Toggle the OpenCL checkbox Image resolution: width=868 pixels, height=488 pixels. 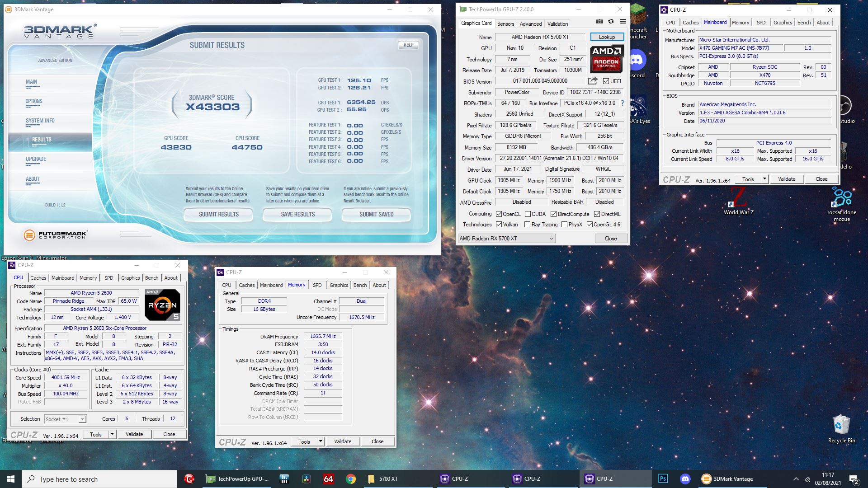tap(499, 214)
